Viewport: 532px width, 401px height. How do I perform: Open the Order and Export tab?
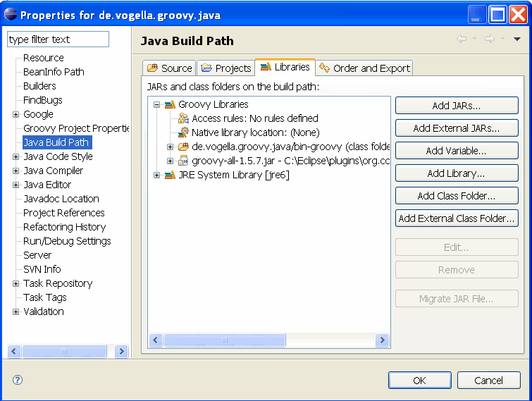(x=364, y=68)
